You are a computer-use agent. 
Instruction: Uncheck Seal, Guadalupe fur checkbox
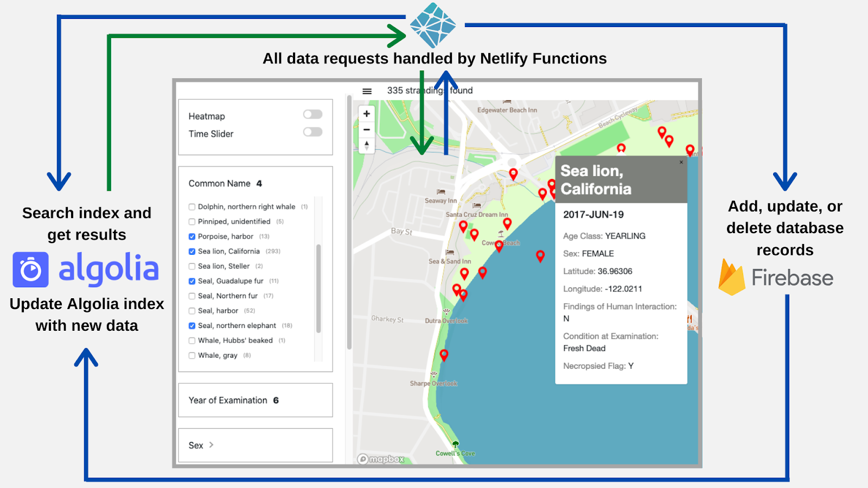click(192, 281)
